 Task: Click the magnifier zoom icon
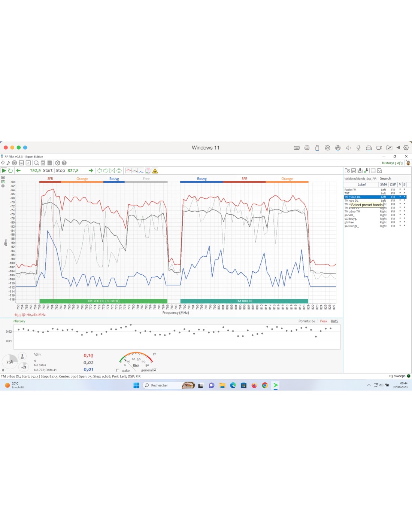coord(36,163)
